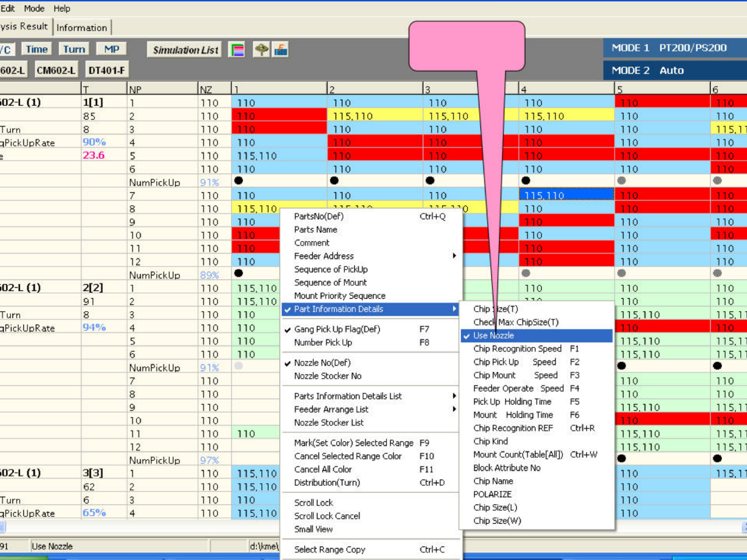The image size is (747, 560).
Task: Expand the Feeder Address submenu arrow
Action: pyautogui.click(x=454, y=256)
